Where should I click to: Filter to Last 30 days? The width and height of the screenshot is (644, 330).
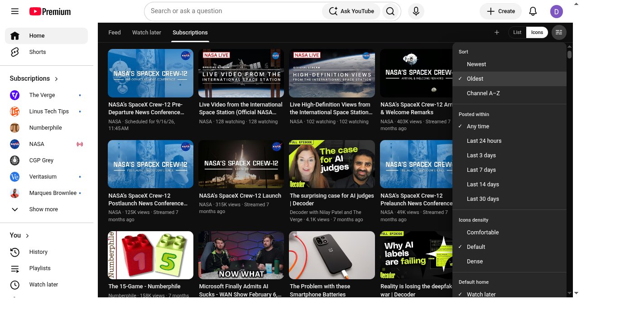click(509, 199)
